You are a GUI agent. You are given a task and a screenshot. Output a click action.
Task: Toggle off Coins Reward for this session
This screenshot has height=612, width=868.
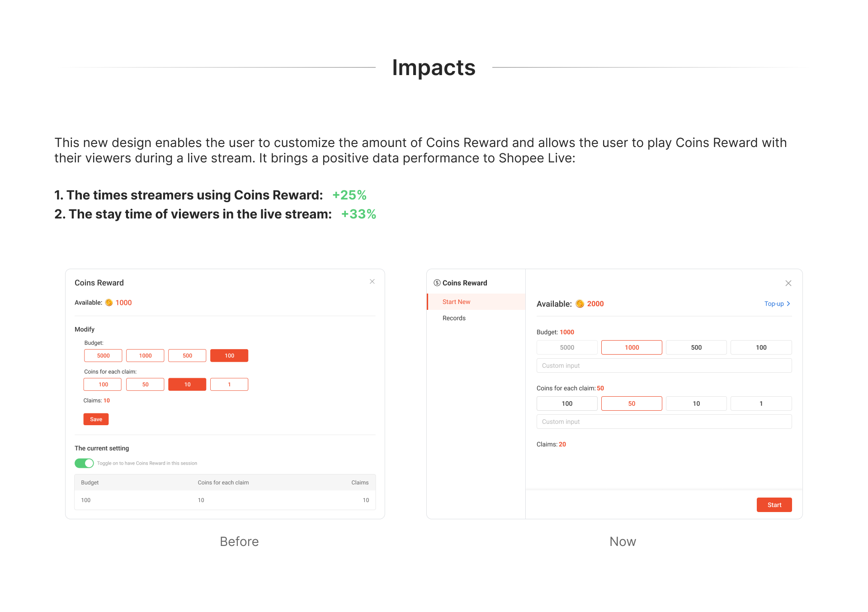pos(84,463)
